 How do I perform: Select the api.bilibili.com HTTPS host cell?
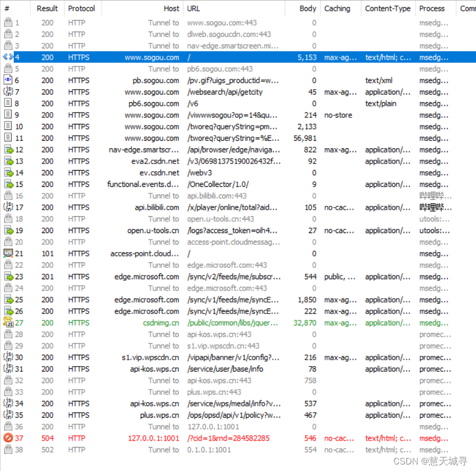(157, 208)
